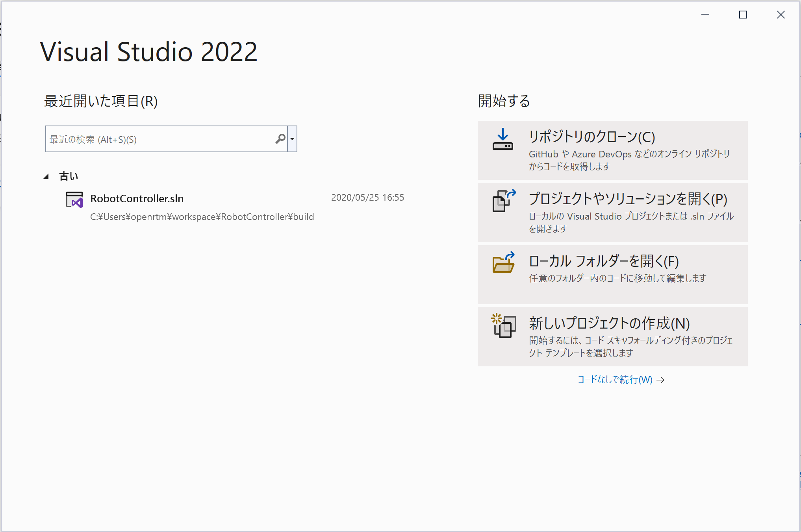Select 新しいプロジェクトの作成(N)
This screenshot has width=801, height=532.
click(612, 337)
